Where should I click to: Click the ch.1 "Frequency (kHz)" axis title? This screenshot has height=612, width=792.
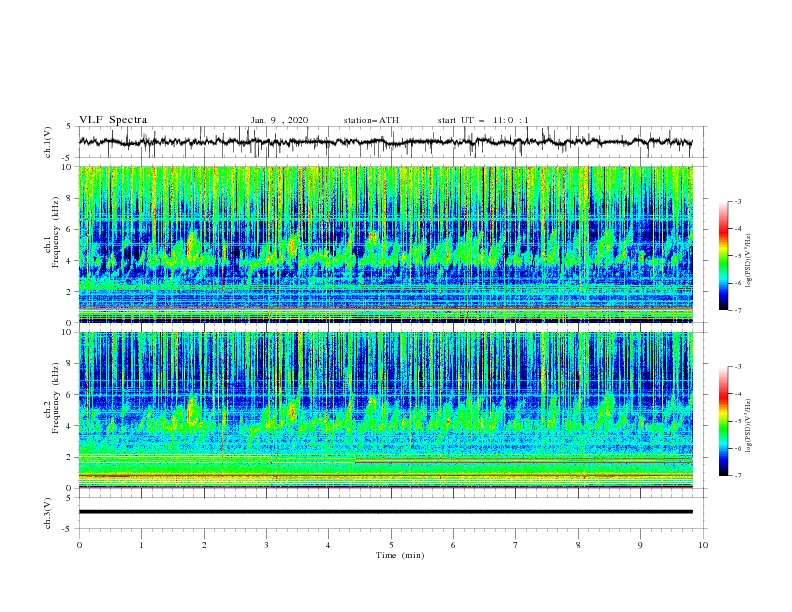(x=56, y=234)
